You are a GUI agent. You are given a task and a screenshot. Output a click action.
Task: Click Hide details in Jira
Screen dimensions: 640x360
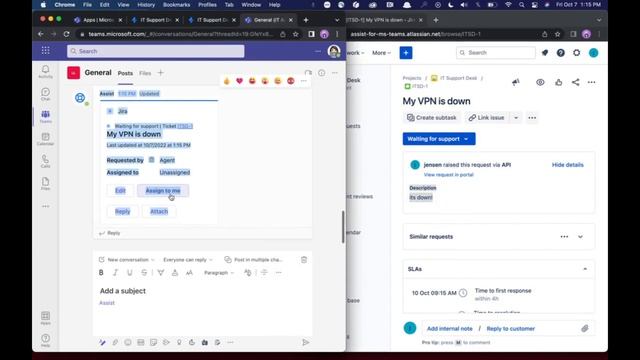tap(567, 165)
